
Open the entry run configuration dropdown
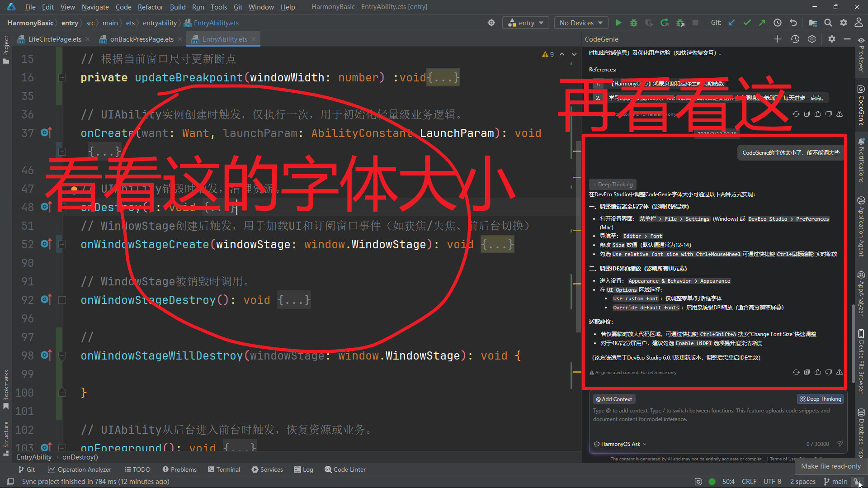click(x=525, y=23)
